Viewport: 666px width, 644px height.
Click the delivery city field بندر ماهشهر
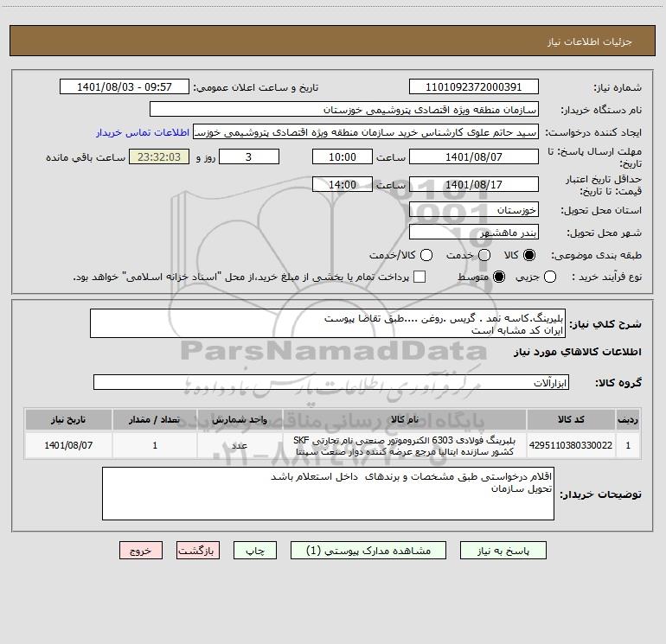coord(474,232)
